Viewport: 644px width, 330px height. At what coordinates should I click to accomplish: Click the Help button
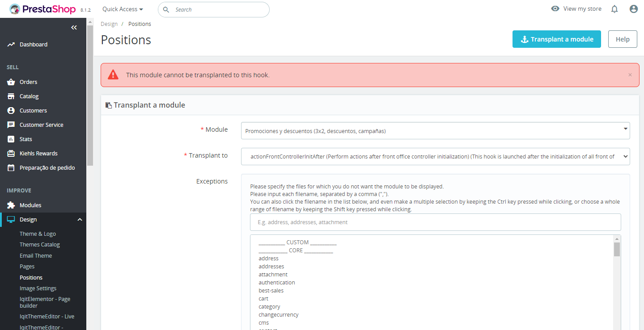pos(623,39)
